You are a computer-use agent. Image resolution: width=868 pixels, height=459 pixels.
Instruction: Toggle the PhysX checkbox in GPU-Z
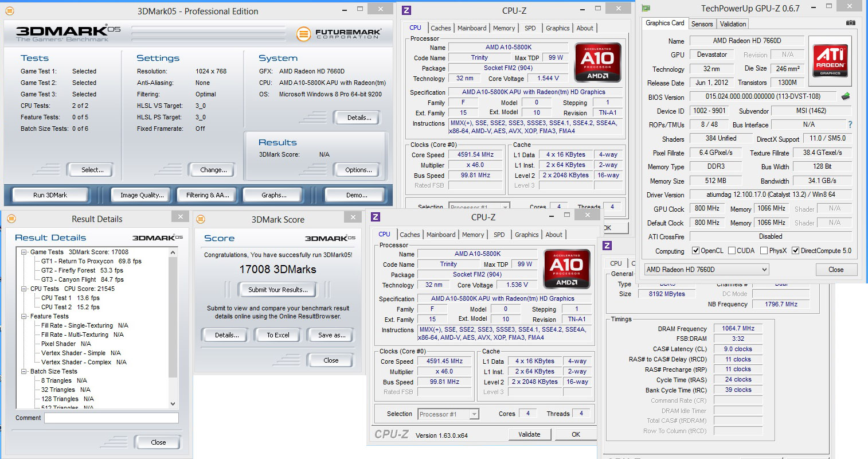coord(764,251)
